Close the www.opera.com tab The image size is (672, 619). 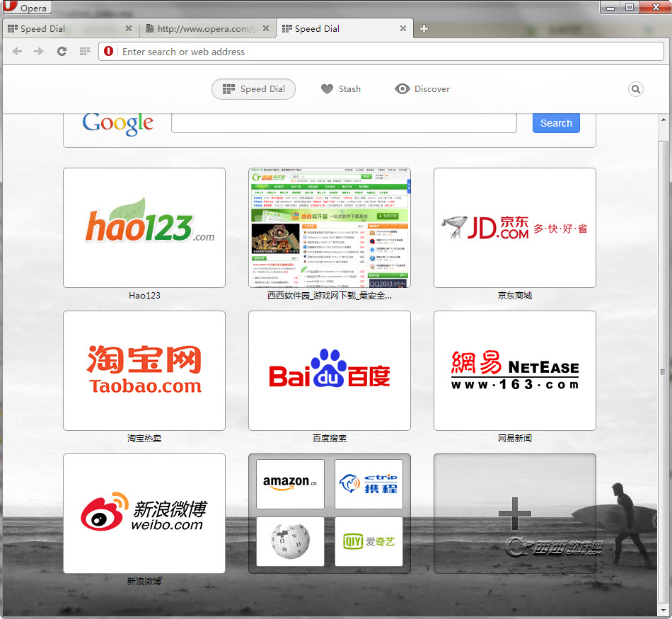(266, 28)
